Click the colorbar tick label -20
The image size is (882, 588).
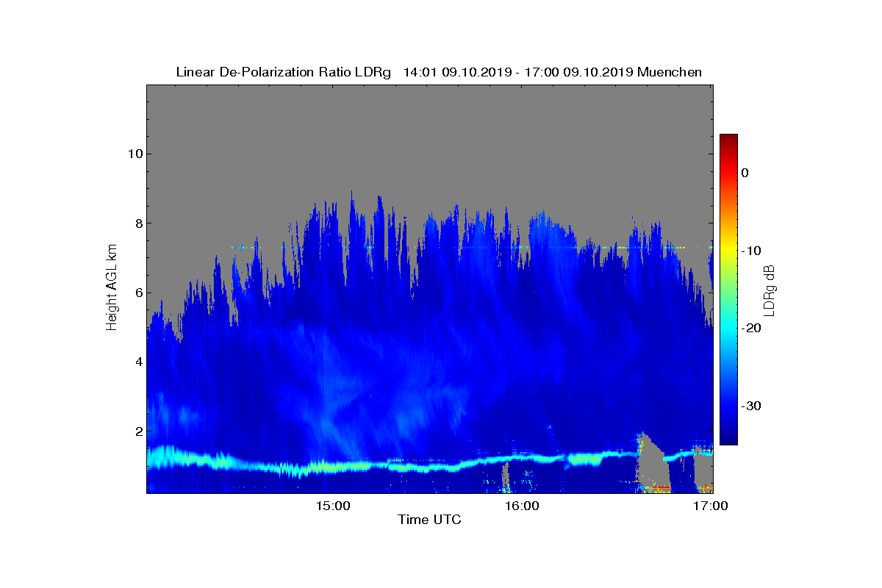point(750,328)
